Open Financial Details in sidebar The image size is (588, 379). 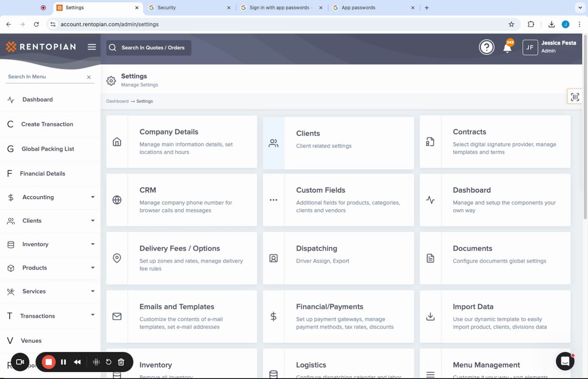(50, 174)
